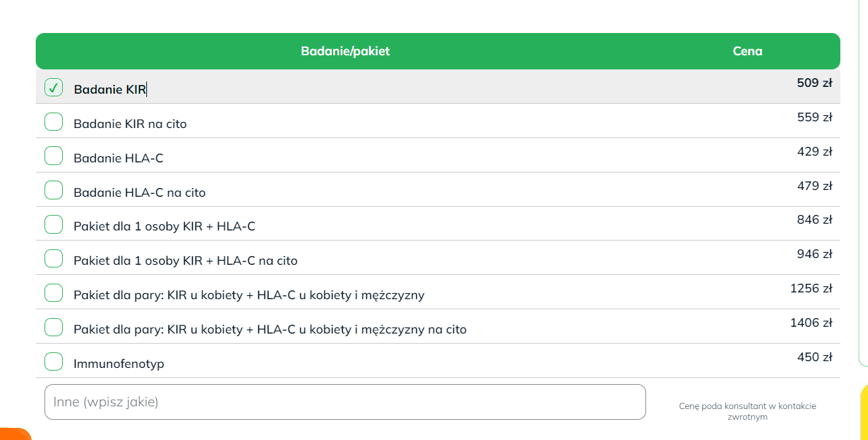Tick Pakiet dla 1 osoby na cito checkbox

click(54, 259)
